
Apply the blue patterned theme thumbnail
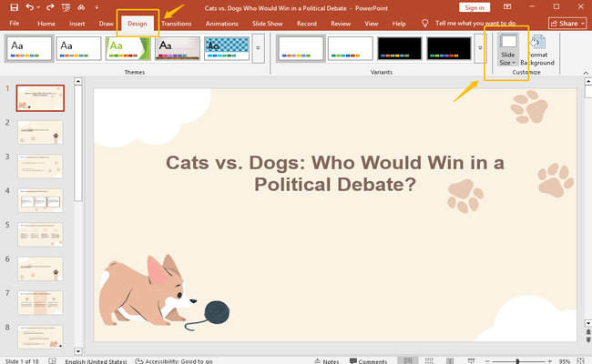(x=227, y=48)
